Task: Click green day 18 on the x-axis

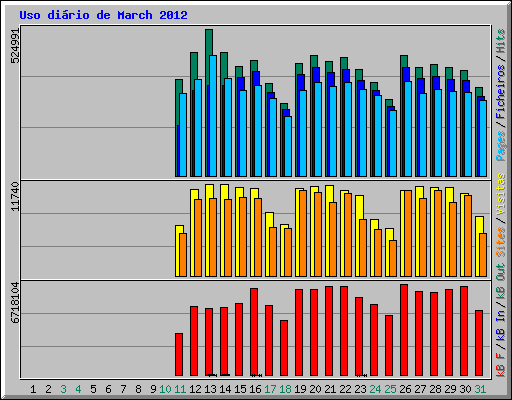Action: pos(285,389)
